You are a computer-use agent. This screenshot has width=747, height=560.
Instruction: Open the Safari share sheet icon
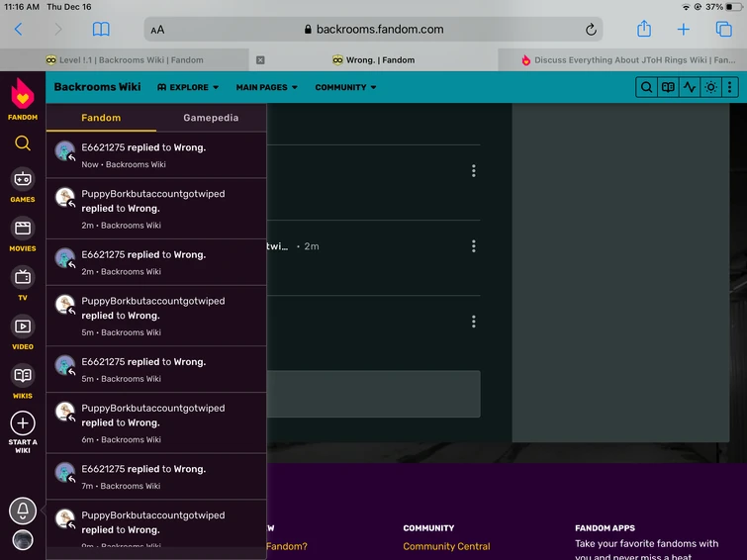(644, 29)
